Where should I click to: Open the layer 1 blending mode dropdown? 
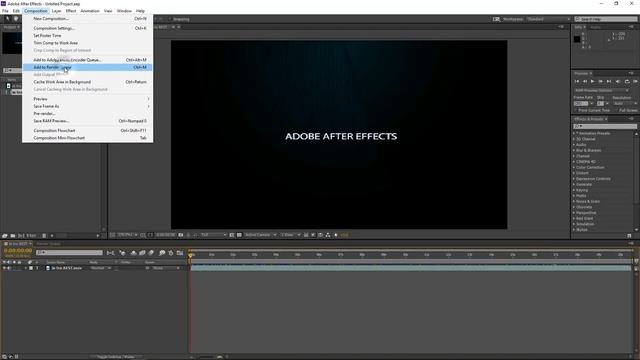coord(101,268)
